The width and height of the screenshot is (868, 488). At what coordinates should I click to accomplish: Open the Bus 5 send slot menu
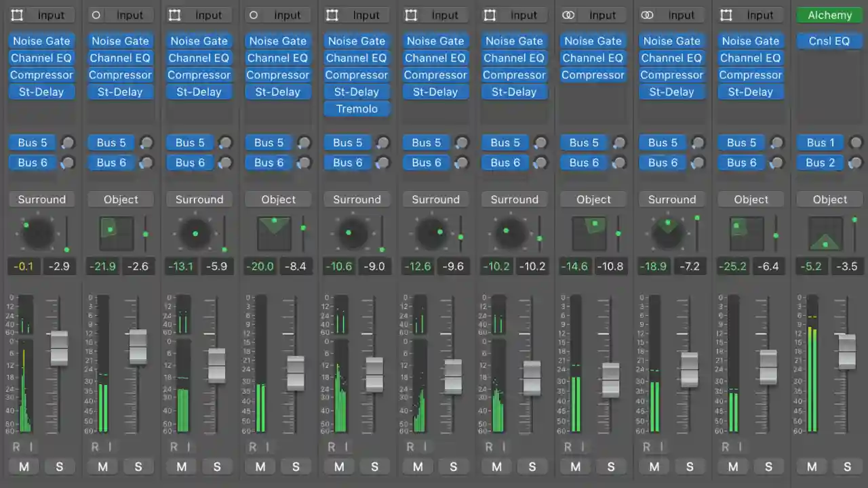tap(32, 142)
